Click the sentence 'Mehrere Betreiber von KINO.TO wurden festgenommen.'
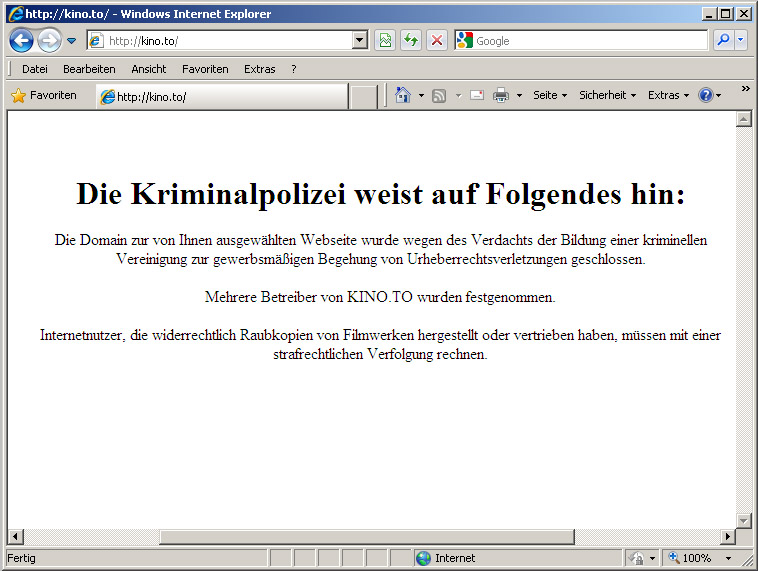Screen dimensions: 758x571 [380, 297]
